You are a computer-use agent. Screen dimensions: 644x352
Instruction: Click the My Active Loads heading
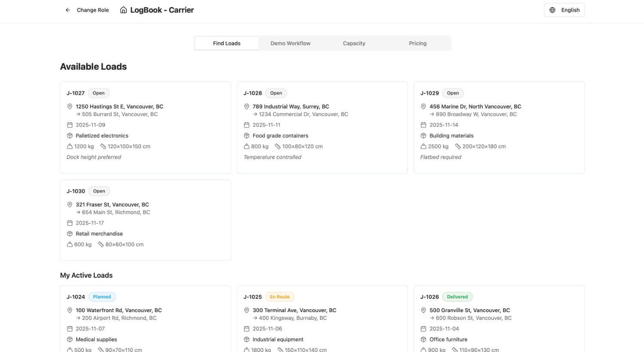coord(86,275)
